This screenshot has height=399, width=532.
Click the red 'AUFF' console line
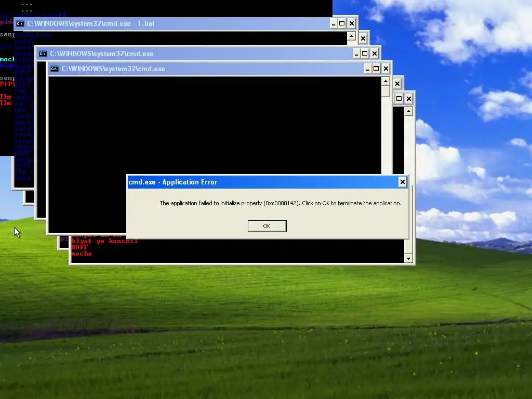79,247
